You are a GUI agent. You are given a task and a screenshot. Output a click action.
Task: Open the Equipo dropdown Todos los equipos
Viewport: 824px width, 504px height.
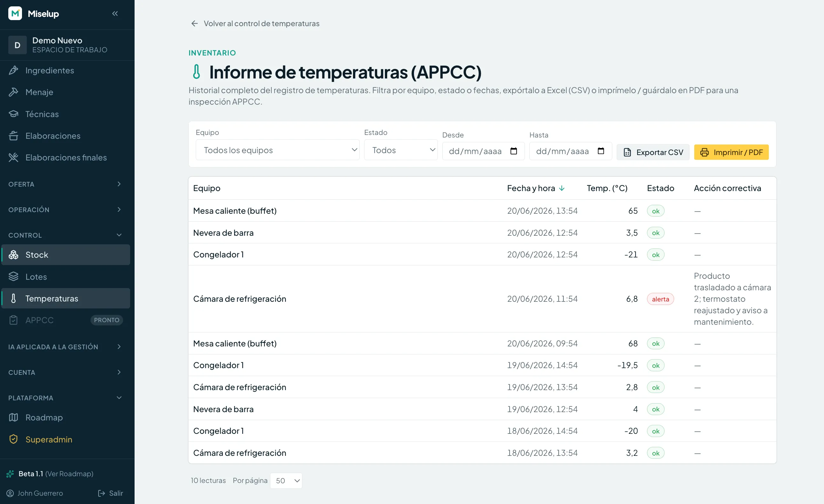(277, 150)
